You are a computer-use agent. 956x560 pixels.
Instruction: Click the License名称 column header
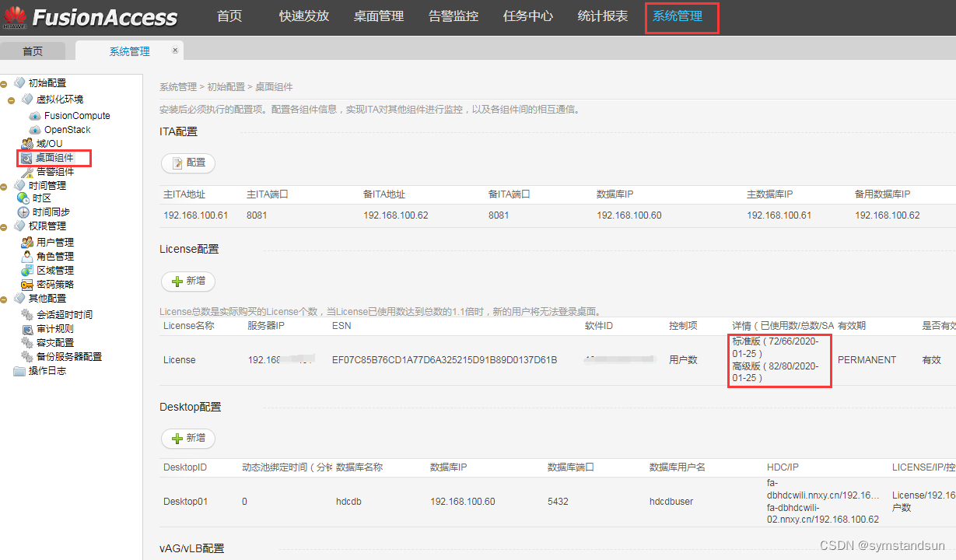click(x=188, y=326)
